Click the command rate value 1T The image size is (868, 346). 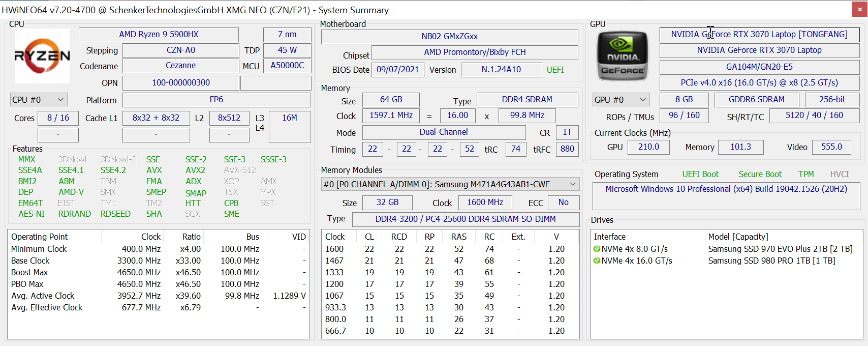tap(567, 132)
